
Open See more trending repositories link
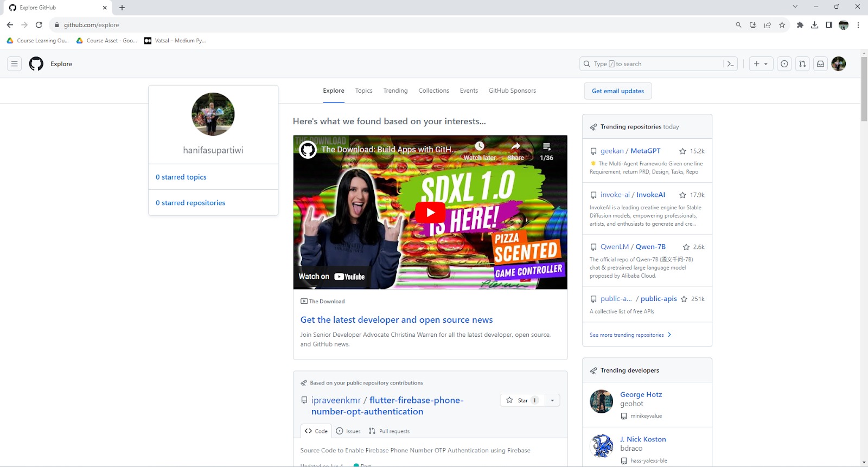pos(630,335)
